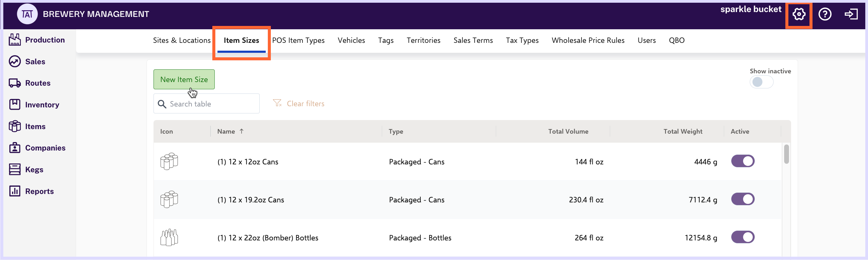Image resolution: width=868 pixels, height=260 pixels.
Task: Click the Production factory icon
Action: point(15,40)
